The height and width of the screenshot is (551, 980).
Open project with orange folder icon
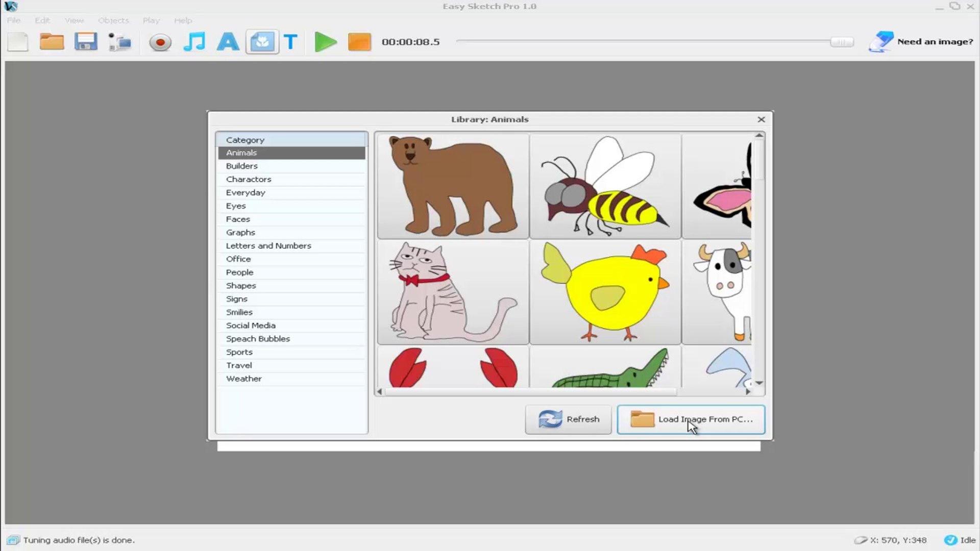pyautogui.click(x=52, y=42)
